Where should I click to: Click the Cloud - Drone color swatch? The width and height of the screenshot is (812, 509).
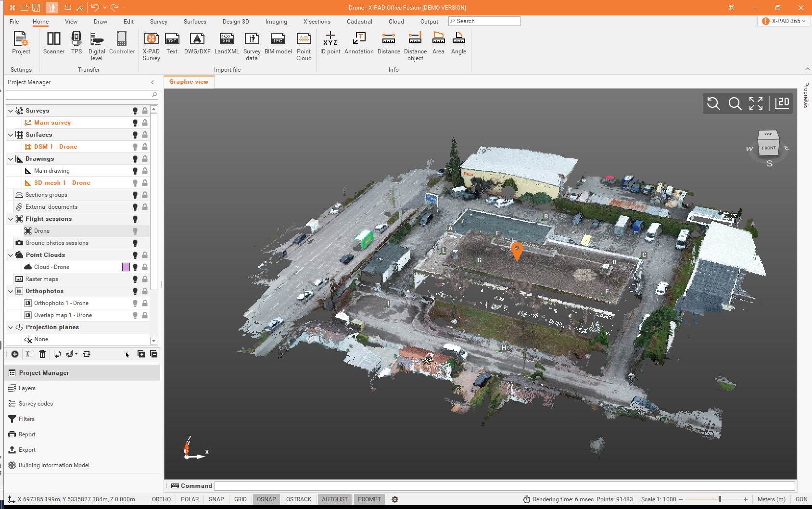[x=126, y=267]
